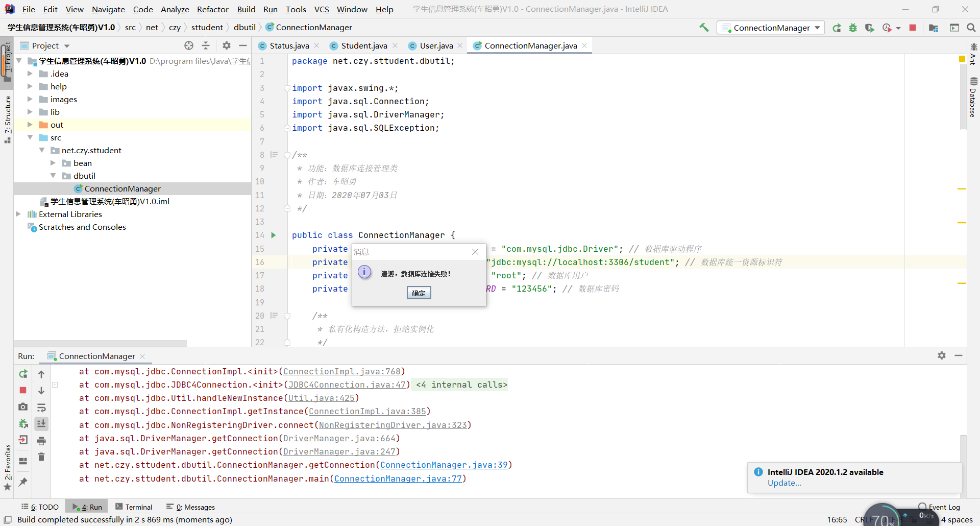Expand the images folder
This screenshot has width=980, height=526.
click(x=30, y=99)
